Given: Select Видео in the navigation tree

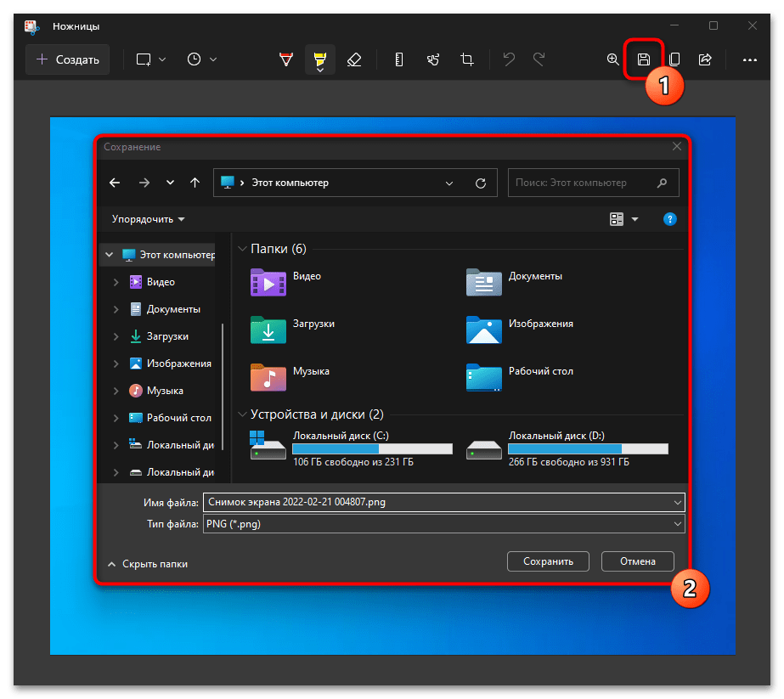Looking at the screenshot, I should coord(152,282).
